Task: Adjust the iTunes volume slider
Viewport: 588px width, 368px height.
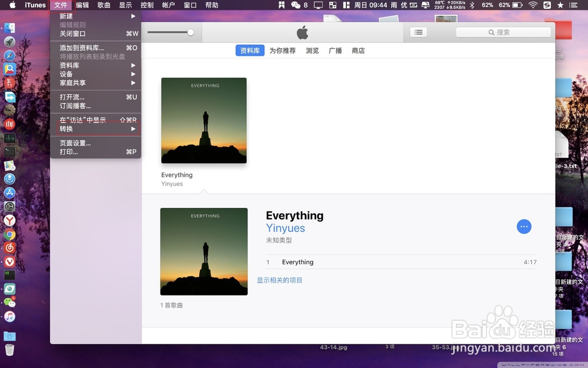Action: (171, 32)
